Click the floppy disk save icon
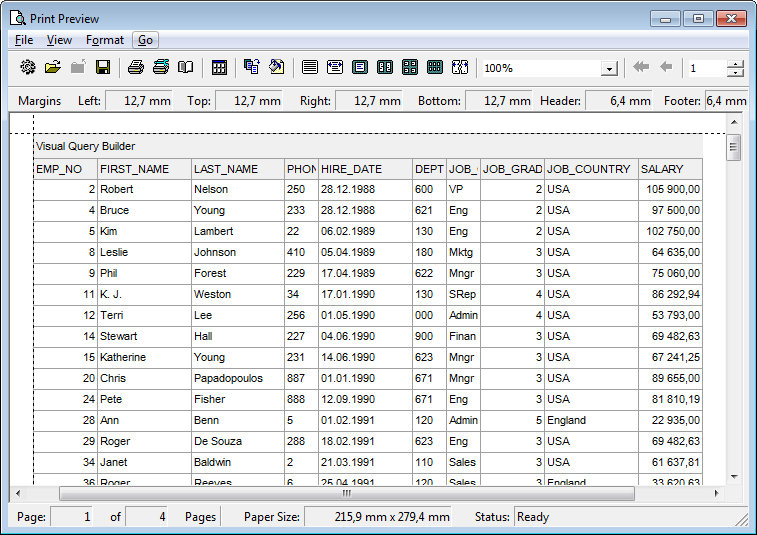Viewport: 757px width, 535px height. pyautogui.click(x=102, y=68)
